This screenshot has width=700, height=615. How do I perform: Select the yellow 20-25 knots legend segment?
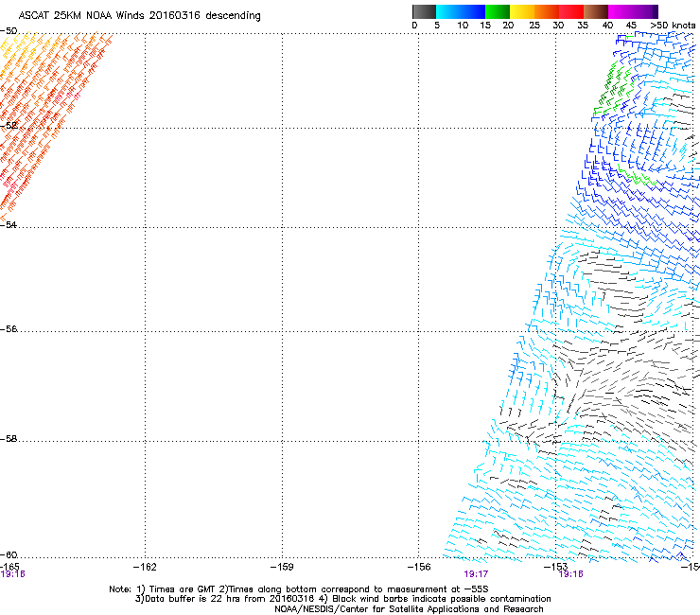522,11
